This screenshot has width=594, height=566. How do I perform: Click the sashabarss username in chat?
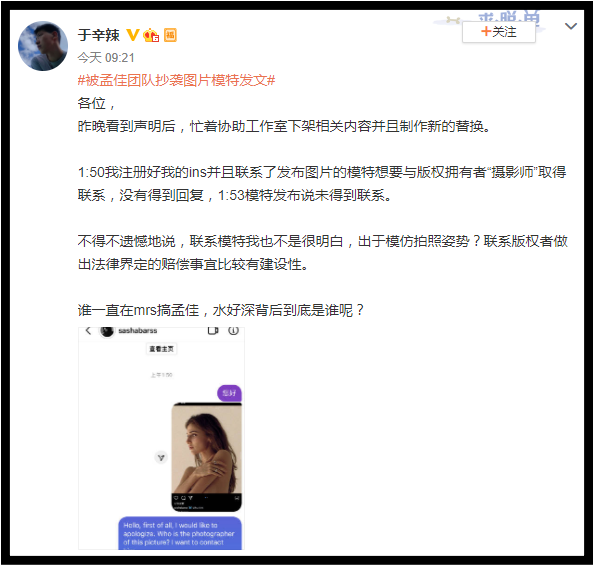tap(138, 331)
